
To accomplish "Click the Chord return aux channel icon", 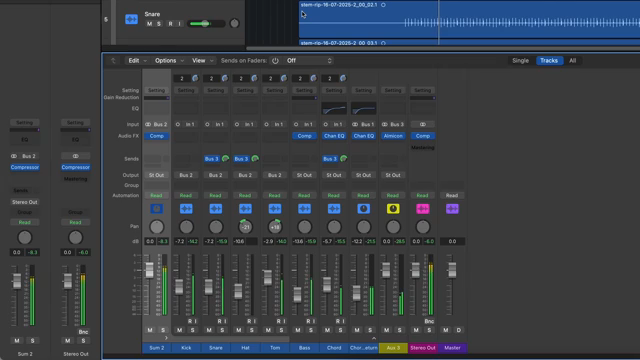I will point(364,209).
